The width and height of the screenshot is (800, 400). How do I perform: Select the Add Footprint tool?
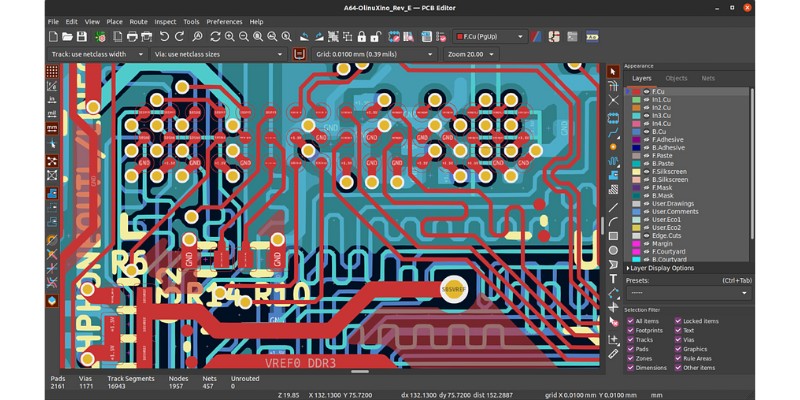click(x=613, y=119)
